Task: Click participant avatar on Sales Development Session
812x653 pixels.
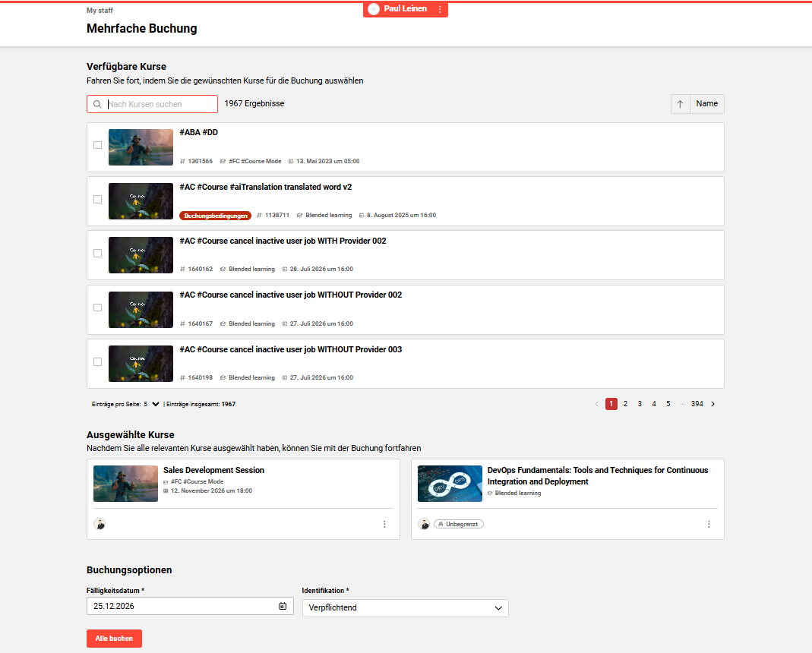Action: (100, 524)
